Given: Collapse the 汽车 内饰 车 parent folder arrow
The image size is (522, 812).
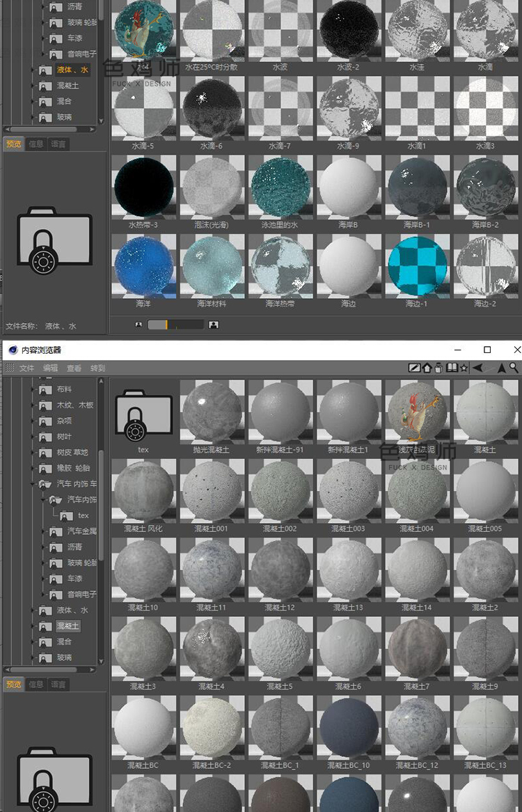Looking at the screenshot, I should (33, 483).
